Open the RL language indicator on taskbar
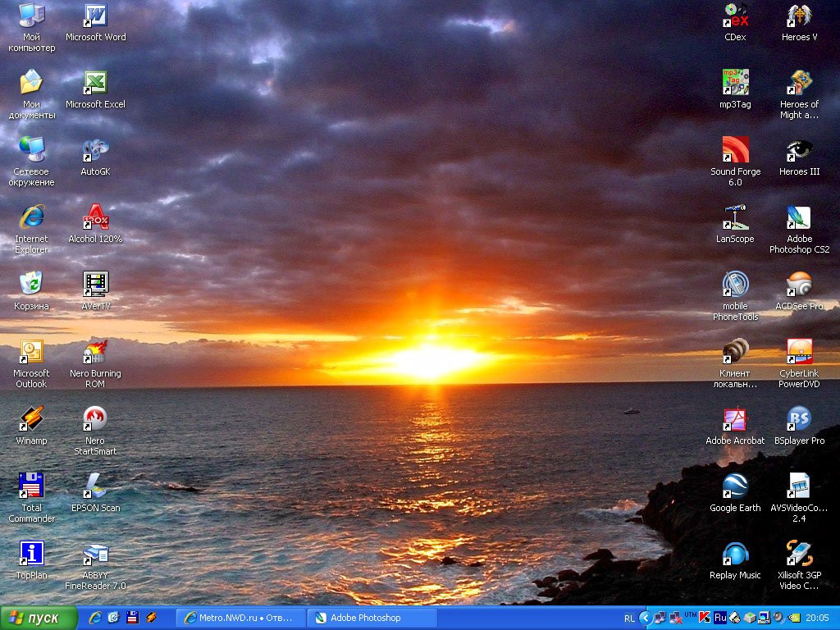Screen dimensions: 840x630 (629, 618)
